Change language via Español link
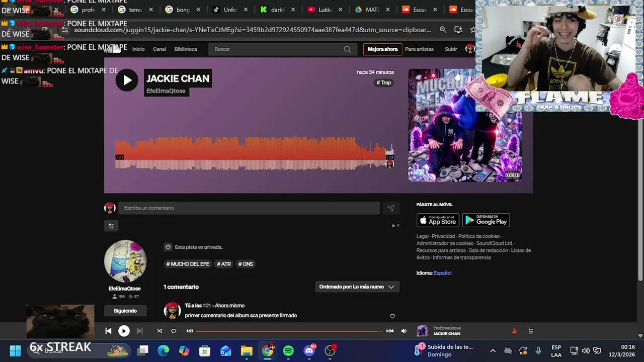Screen dimensions: 644x362 (443, 273)
